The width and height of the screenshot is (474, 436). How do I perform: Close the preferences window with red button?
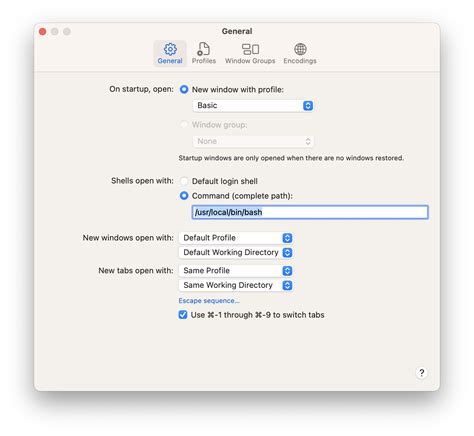coord(43,32)
